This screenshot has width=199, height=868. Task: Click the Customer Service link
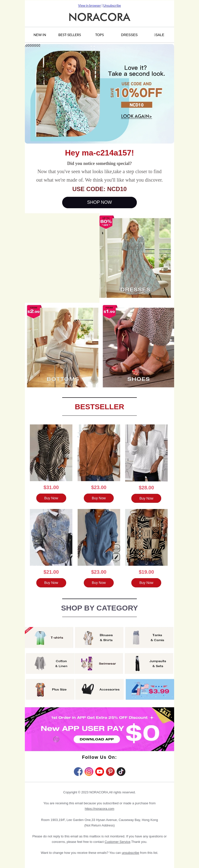[117, 842]
